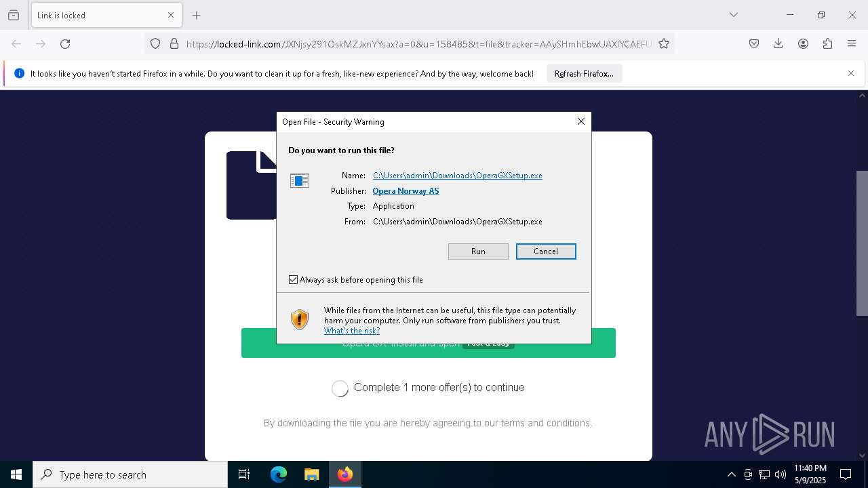
Task: Close the 'Link is locked' tab
Action: pyautogui.click(x=171, y=15)
